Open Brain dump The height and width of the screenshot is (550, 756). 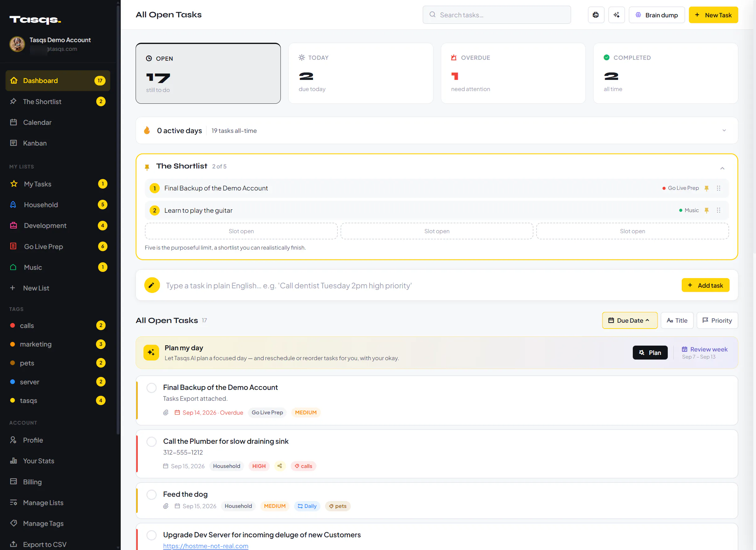[657, 15]
